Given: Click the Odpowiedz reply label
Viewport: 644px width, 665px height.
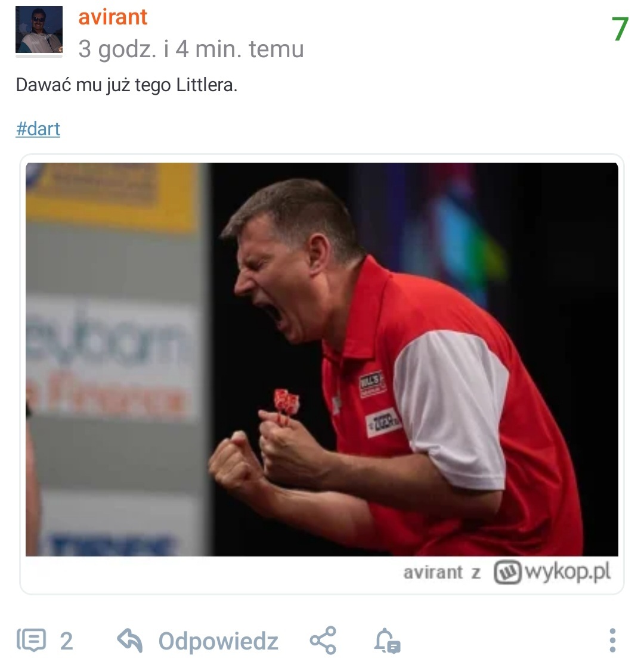Looking at the screenshot, I should 218,641.
